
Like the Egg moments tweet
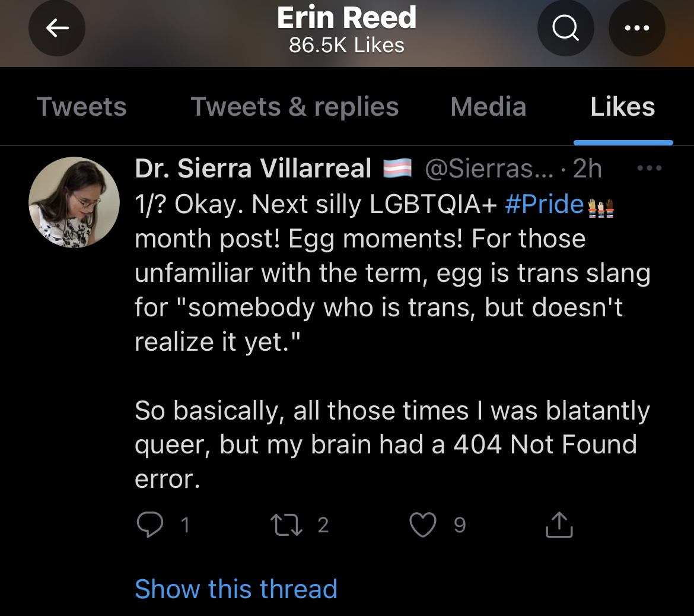[x=423, y=525]
